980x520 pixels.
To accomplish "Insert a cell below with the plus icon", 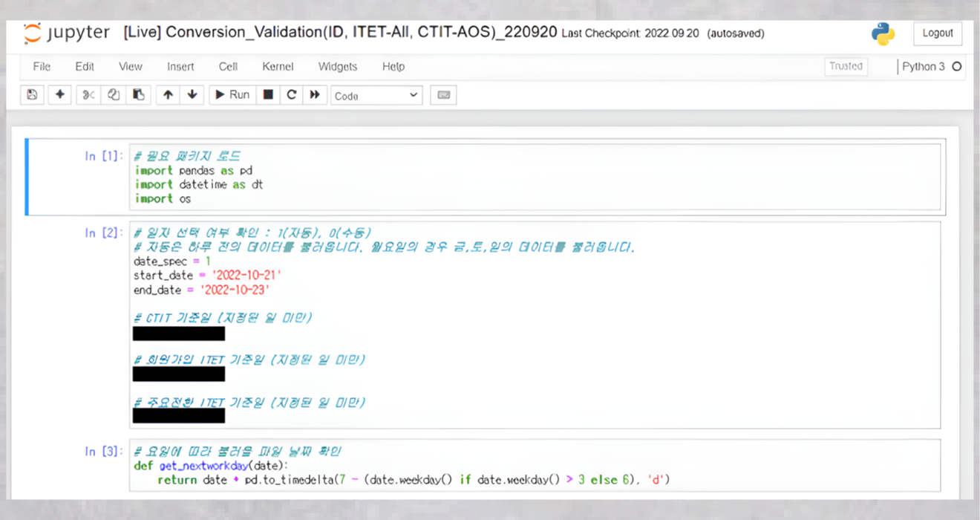I will (x=60, y=95).
